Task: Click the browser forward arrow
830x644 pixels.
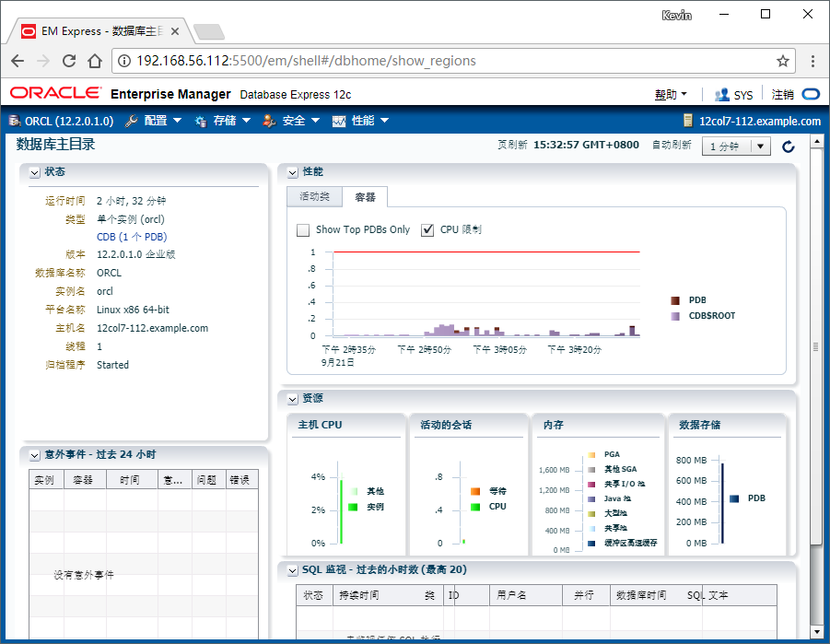Action: click(43, 61)
